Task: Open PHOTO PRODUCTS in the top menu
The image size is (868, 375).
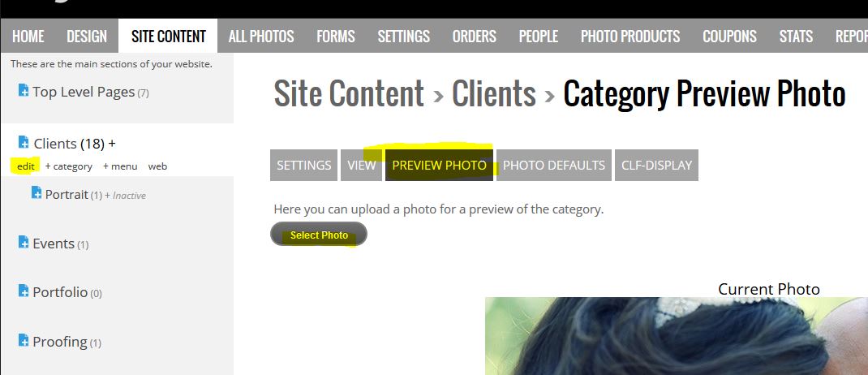Action: (x=630, y=37)
